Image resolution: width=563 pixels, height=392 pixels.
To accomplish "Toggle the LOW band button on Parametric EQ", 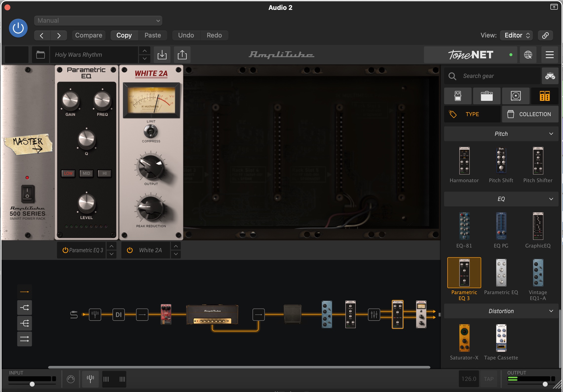I will click(x=68, y=173).
